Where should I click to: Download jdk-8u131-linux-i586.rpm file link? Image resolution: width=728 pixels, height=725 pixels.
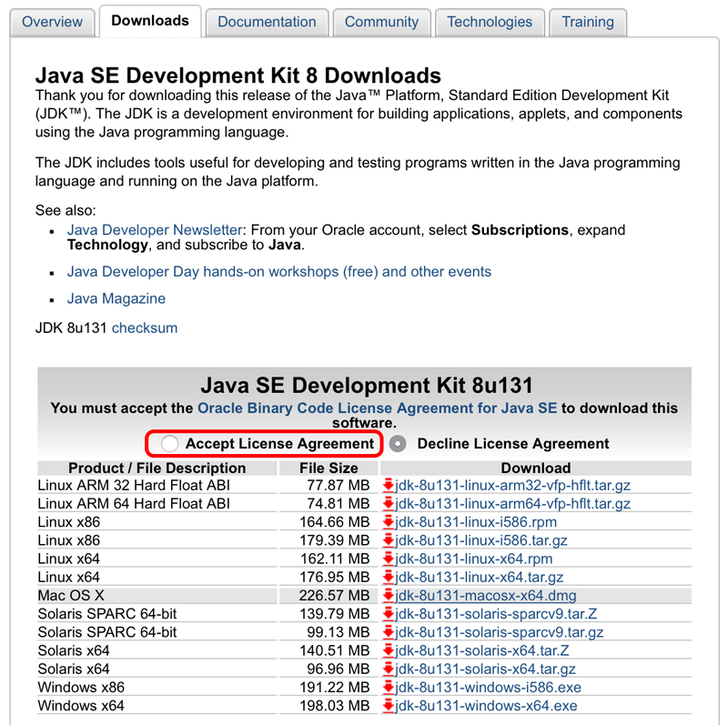[476, 522]
